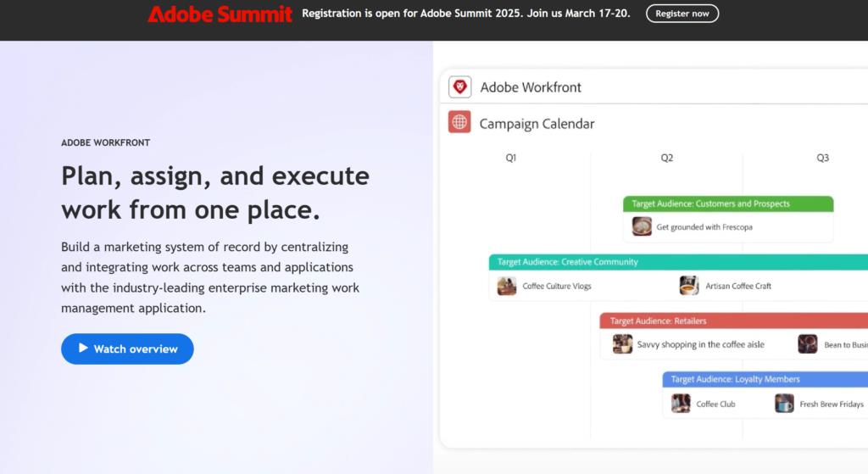Image resolution: width=868 pixels, height=474 pixels.
Task: Click the Get grounded with Frescopa label
Action: coord(704,227)
